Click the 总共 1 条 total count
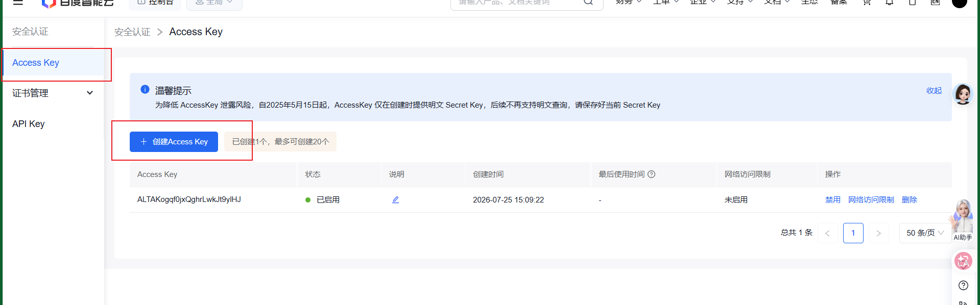Viewport: 980px width, 305px height. 796,233
